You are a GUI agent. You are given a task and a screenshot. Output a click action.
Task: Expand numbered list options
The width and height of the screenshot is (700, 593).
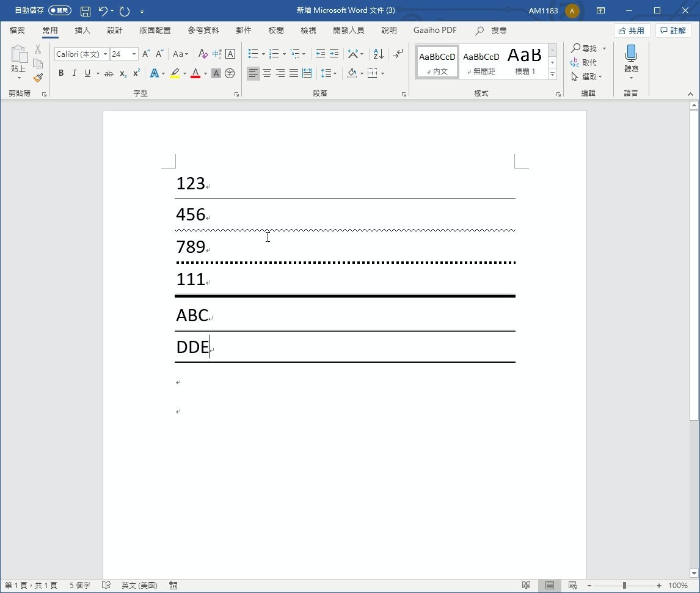click(285, 54)
